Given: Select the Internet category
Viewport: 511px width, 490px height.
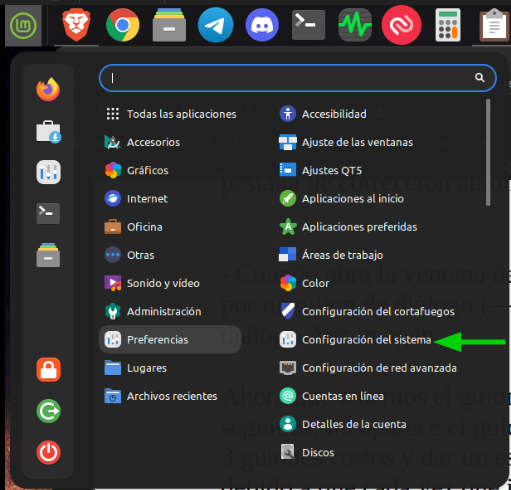Looking at the screenshot, I should pyautogui.click(x=170, y=199).
